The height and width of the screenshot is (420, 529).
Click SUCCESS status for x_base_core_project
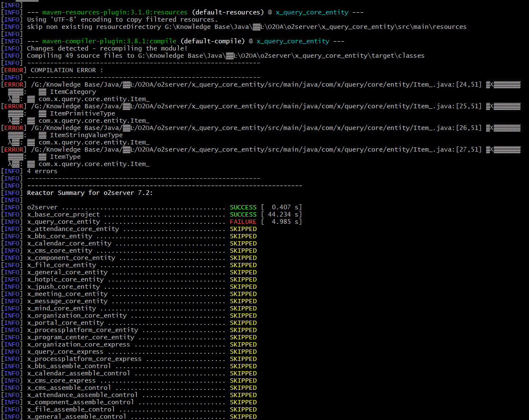243,214
